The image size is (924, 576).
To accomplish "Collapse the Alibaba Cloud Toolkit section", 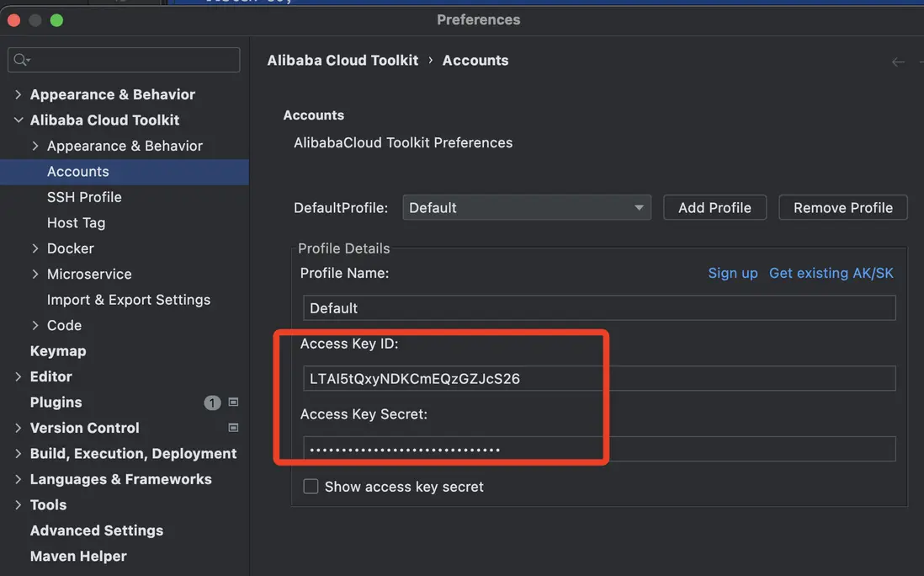I will [19, 120].
